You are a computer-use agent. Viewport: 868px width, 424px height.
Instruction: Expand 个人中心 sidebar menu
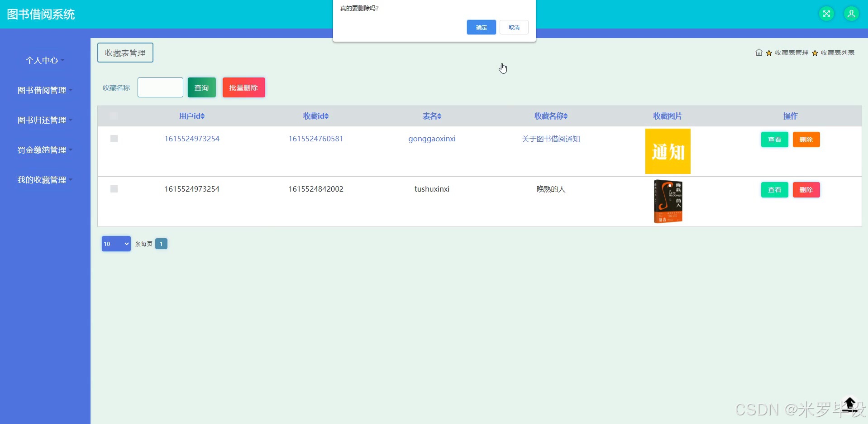[45, 60]
